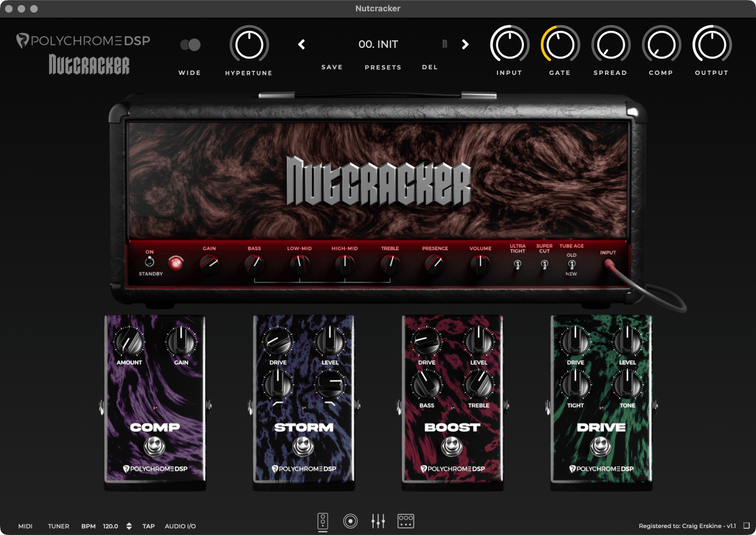Flip the ON/STANDBY switch on the amp

pyautogui.click(x=150, y=262)
